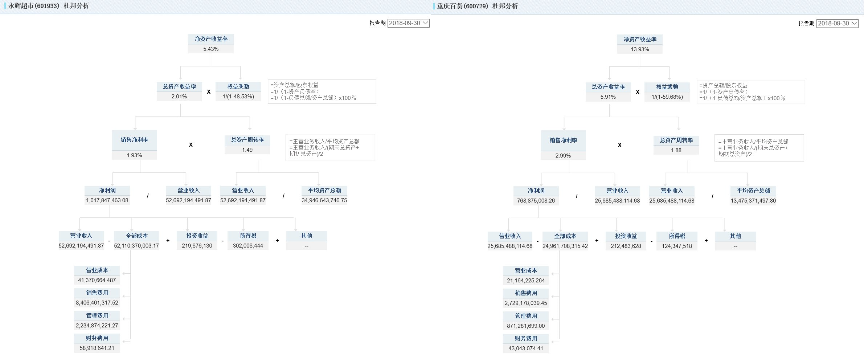
Task: Click the 重庆百货(600729) 杜邦分析 title
Action: pos(478,6)
